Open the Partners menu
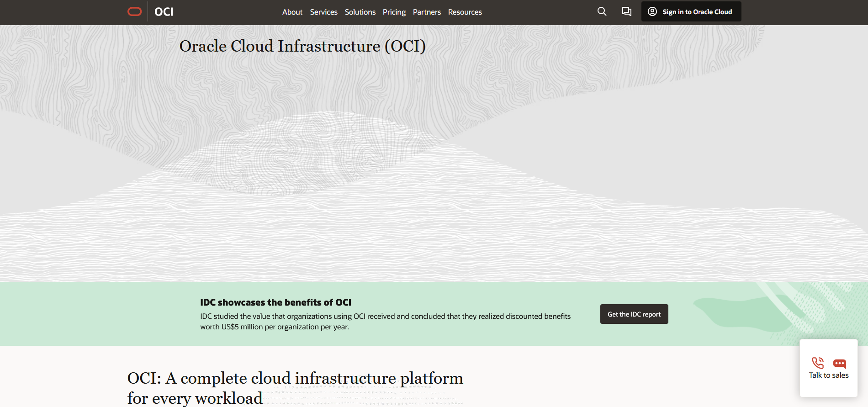868x407 pixels. (427, 12)
